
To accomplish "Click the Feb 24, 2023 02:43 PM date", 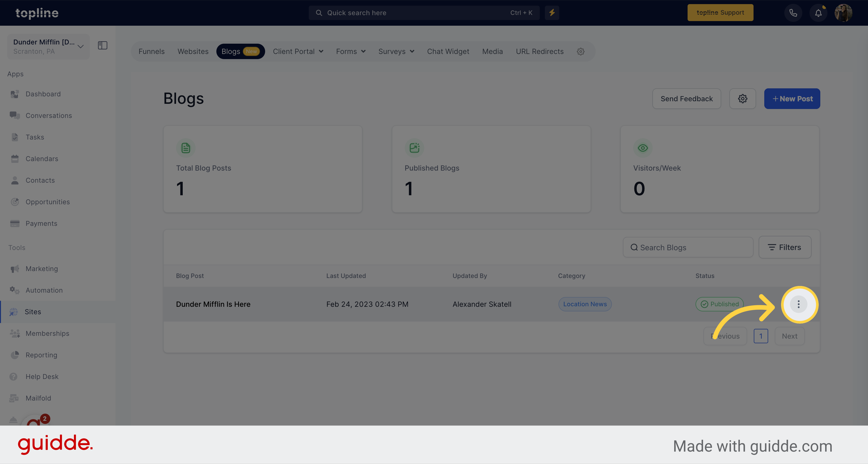I will 367,304.
